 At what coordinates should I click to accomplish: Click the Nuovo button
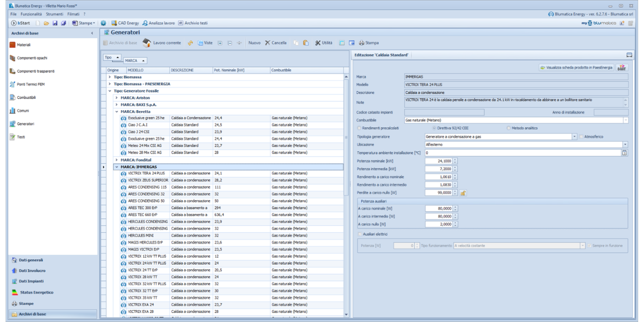click(x=254, y=43)
